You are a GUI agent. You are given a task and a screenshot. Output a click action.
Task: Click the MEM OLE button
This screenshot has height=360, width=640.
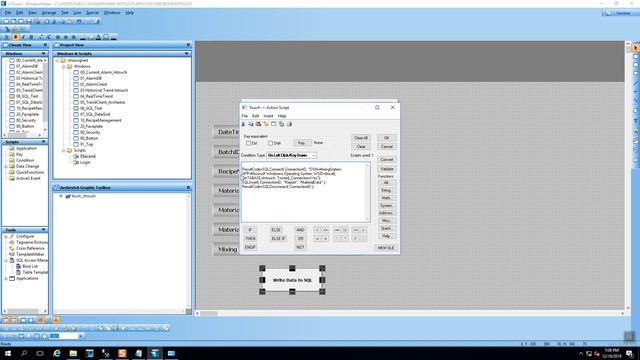pos(386,248)
